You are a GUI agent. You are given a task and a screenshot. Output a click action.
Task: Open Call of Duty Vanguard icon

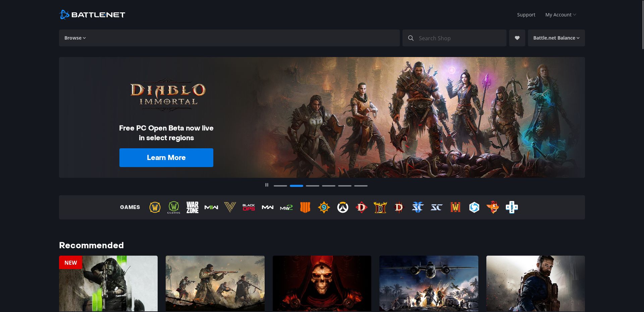coord(230,207)
